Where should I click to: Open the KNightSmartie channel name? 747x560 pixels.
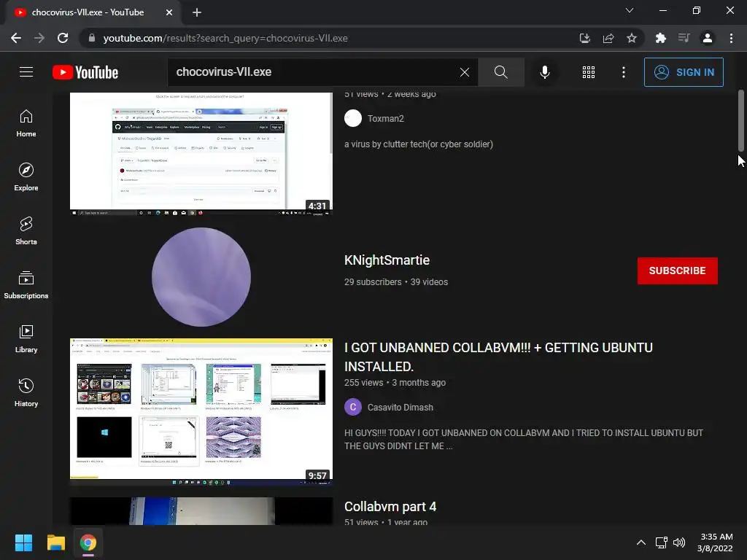(387, 260)
